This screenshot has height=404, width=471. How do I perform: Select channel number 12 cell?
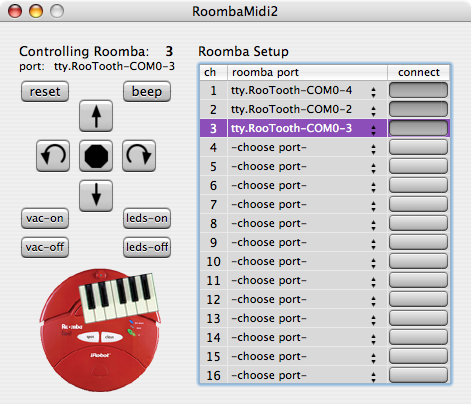[x=213, y=299]
